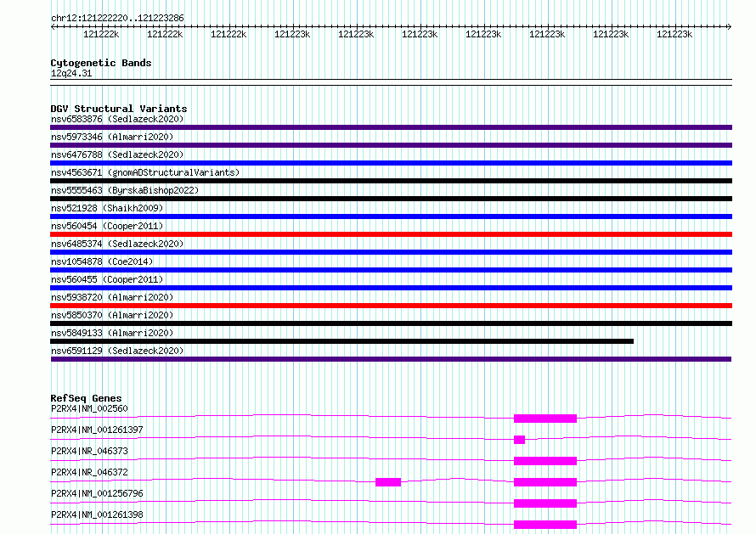Click the magenta exon of P2RX4|NM_001261398
Viewport: 756px width, 534px height.
point(545,525)
